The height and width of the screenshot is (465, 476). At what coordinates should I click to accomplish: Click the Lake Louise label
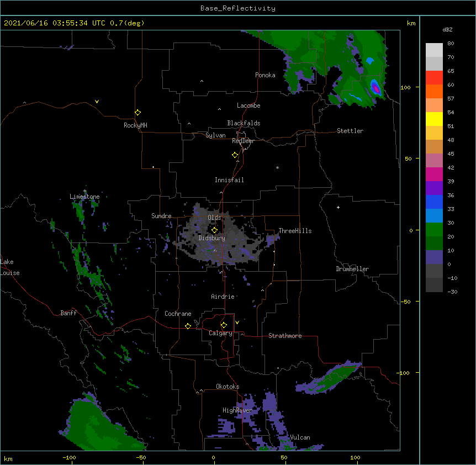(x=10, y=267)
